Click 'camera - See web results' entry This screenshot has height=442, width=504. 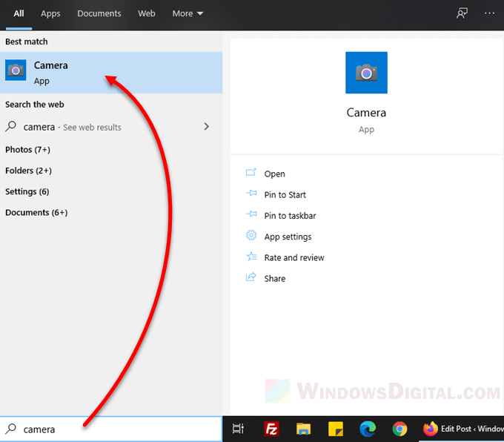pyautogui.click(x=111, y=127)
